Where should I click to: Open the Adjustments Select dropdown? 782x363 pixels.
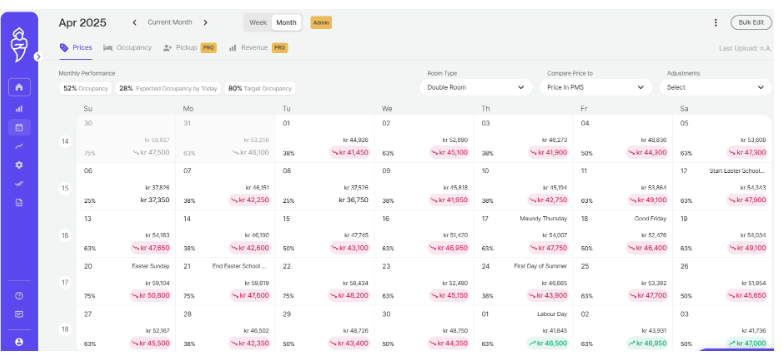(716, 87)
